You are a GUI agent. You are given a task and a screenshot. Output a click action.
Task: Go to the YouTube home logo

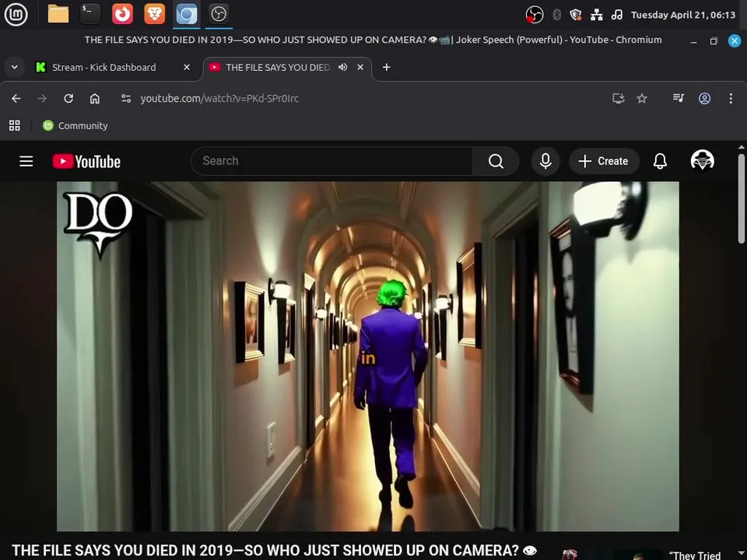(x=86, y=162)
